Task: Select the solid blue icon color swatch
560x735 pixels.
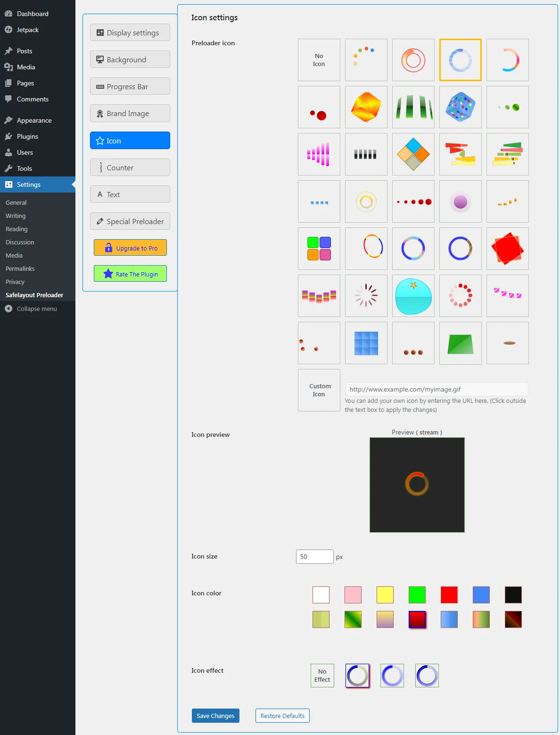Action: pos(481,595)
